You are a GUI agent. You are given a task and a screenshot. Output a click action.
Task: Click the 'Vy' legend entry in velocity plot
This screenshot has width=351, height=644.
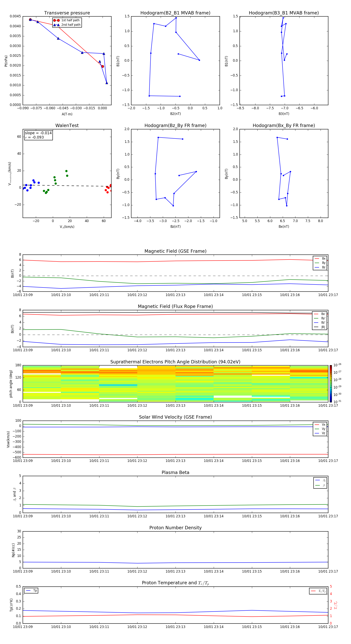coord(320,429)
